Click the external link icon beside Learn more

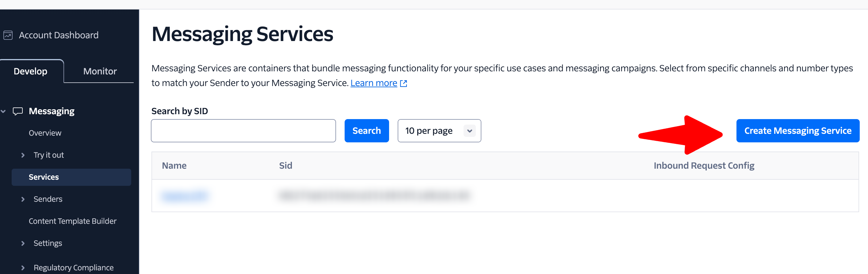click(403, 84)
